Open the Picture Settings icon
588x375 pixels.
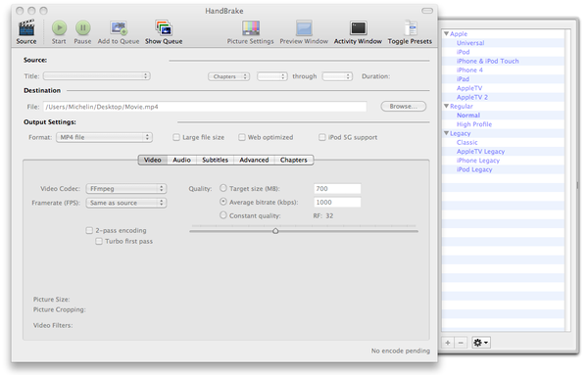(x=251, y=28)
